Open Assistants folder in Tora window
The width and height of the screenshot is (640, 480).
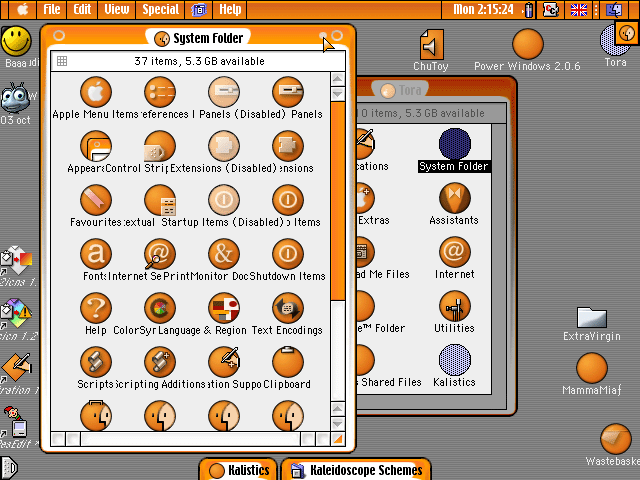(454, 198)
